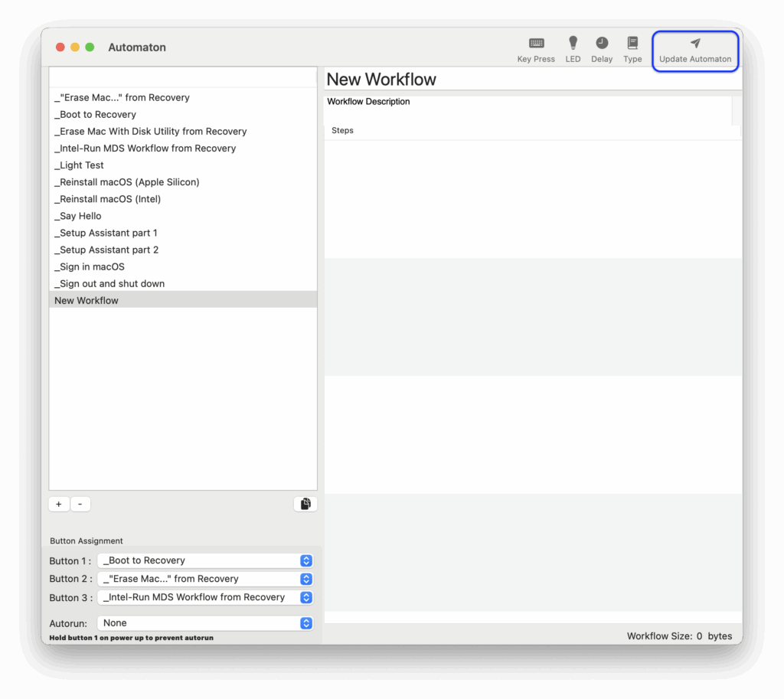
Task: Zoom the Automaton window with green button
Action: (x=90, y=47)
